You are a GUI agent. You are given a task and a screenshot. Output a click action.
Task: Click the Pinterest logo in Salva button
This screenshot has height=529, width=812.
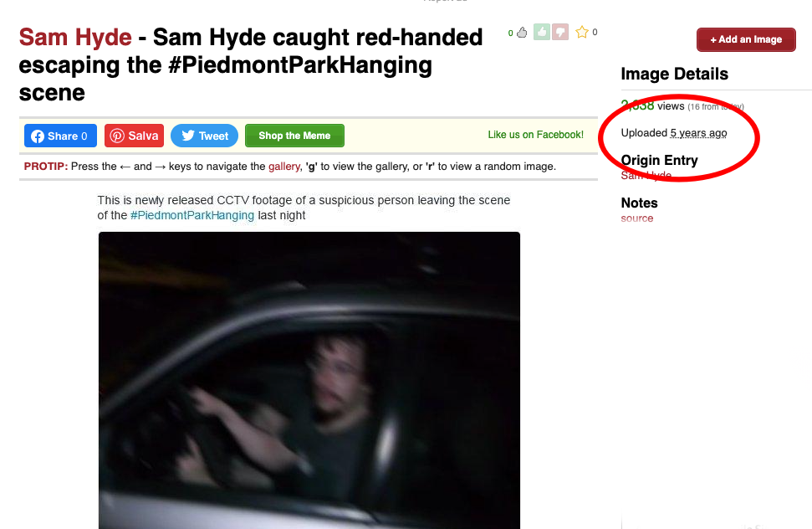117,136
